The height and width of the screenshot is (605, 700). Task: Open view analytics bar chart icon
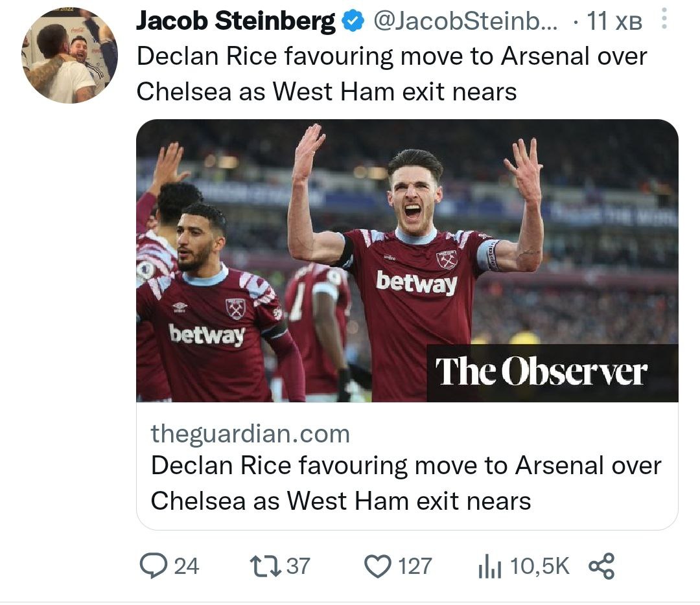(489, 567)
